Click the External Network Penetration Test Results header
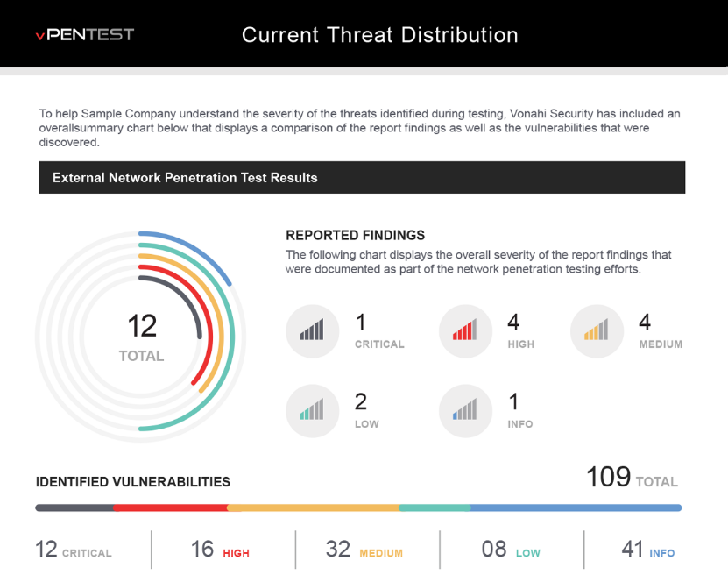The image size is (728, 582). point(185,178)
